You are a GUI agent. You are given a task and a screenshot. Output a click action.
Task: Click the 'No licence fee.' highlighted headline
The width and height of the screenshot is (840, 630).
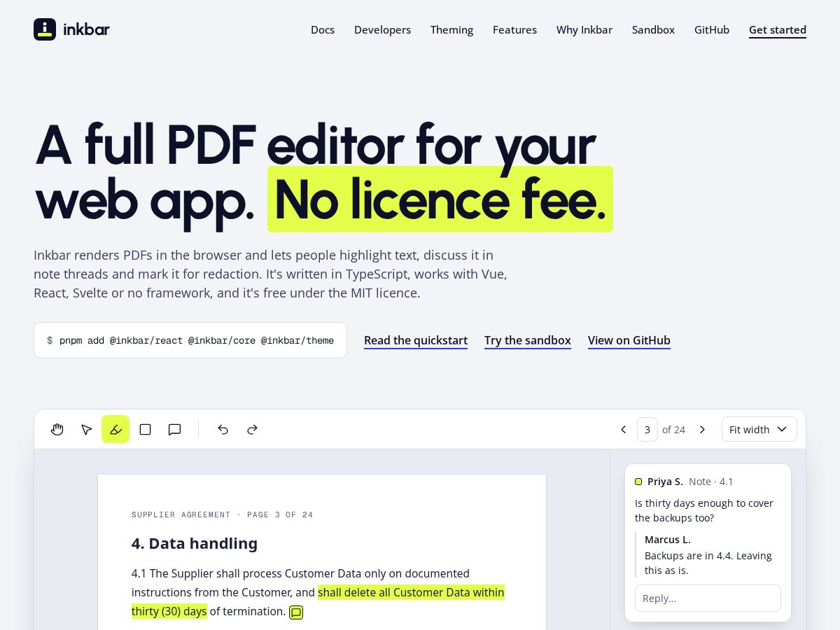coord(440,199)
